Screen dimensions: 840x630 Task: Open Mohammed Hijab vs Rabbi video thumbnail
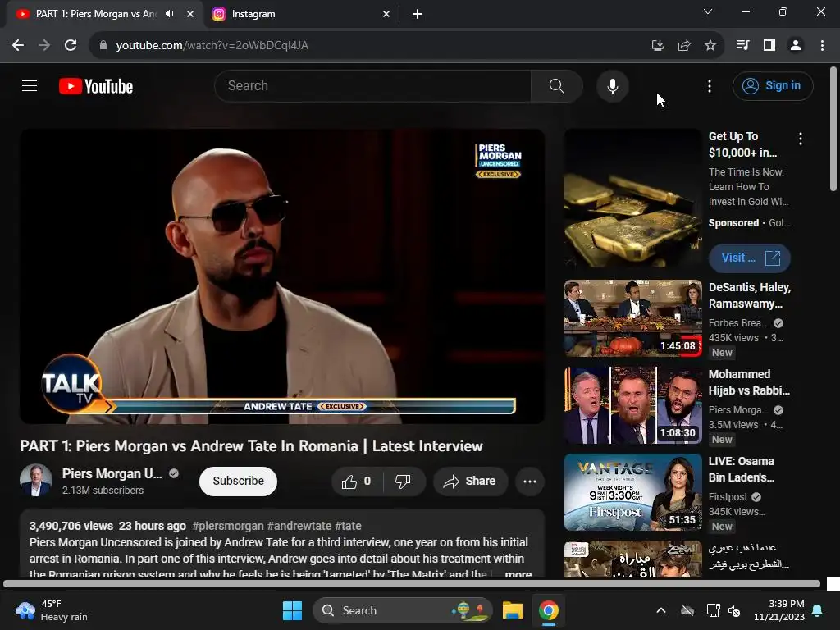click(632, 405)
